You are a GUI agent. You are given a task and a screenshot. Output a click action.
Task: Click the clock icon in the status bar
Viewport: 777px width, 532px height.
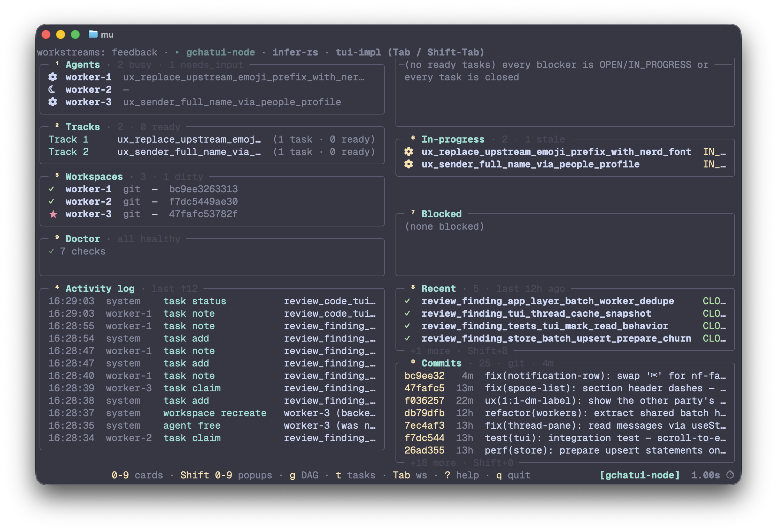pyautogui.click(x=730, y=475)
